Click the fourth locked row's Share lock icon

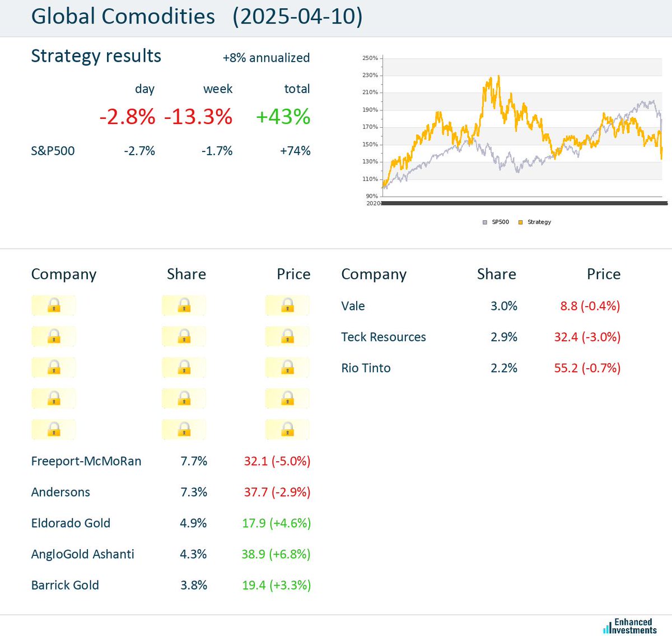[184, 398]
